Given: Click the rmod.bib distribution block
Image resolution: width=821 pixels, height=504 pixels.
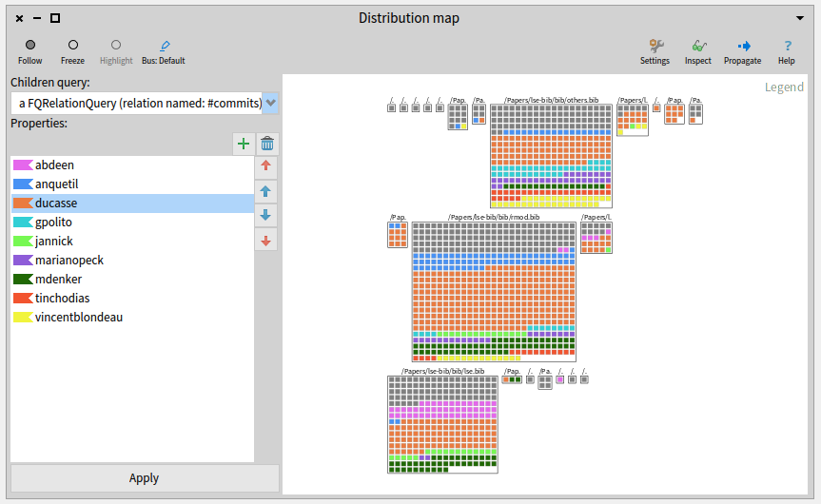Looking at the screenshot, I should pyautogui.click(x=494, y=292).
